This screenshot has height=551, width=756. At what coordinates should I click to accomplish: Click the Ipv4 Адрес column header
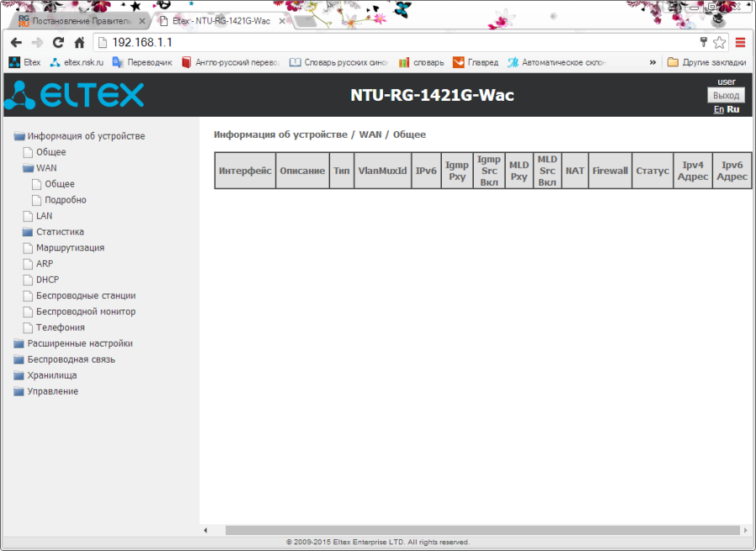coord(693,171)
